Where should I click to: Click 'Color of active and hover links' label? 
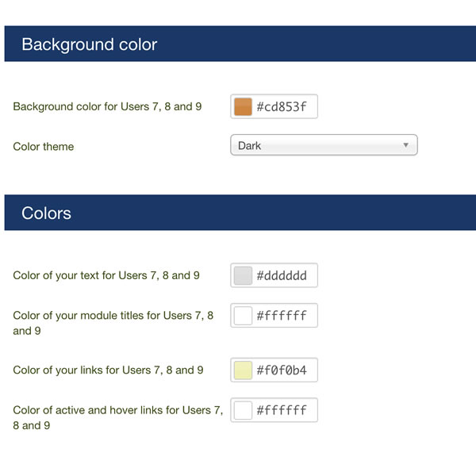pyautogui.click(x=117, y=418)
